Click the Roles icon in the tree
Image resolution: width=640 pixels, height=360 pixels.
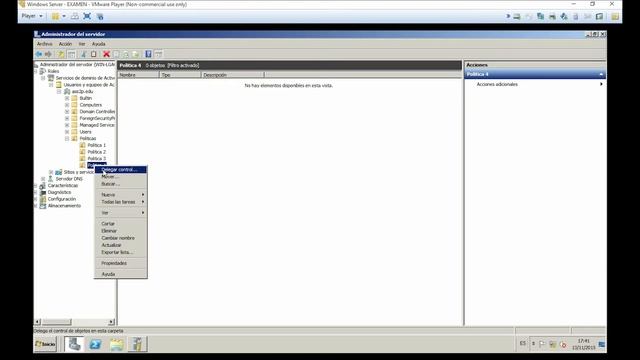pyautogui.click(x=42, y=71)
